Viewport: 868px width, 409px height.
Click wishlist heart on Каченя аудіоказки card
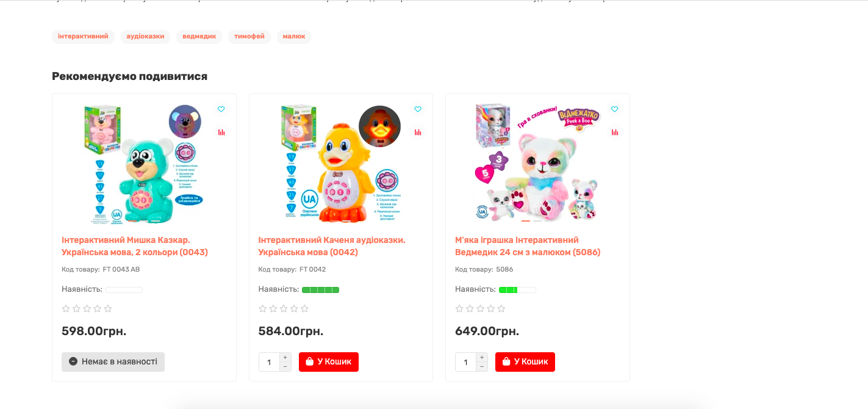tap(418, 109)
